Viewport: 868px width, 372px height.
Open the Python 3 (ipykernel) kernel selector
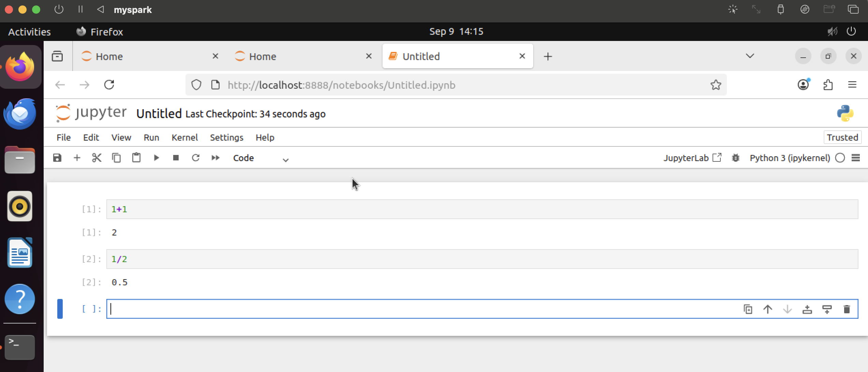coord(790,158)
